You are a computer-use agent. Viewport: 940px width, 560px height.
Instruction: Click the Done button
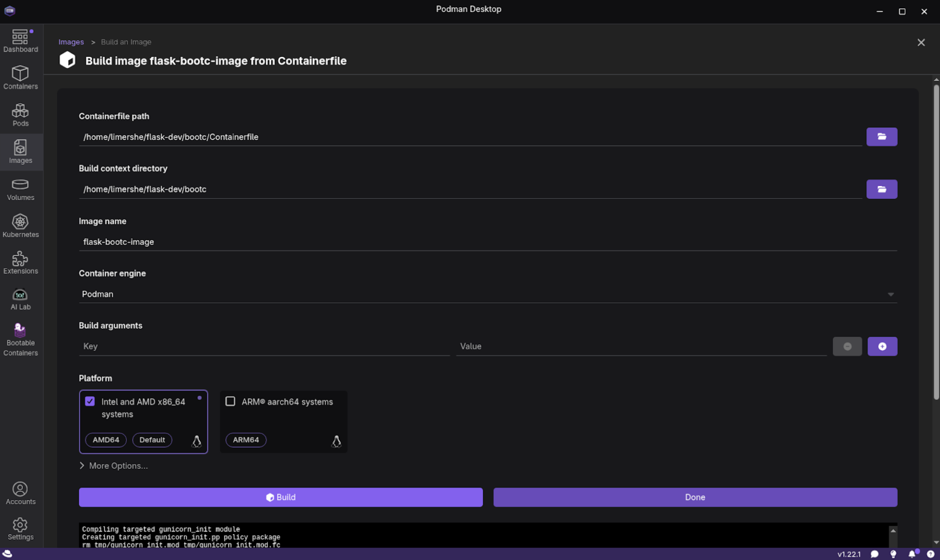coord(695,497)
